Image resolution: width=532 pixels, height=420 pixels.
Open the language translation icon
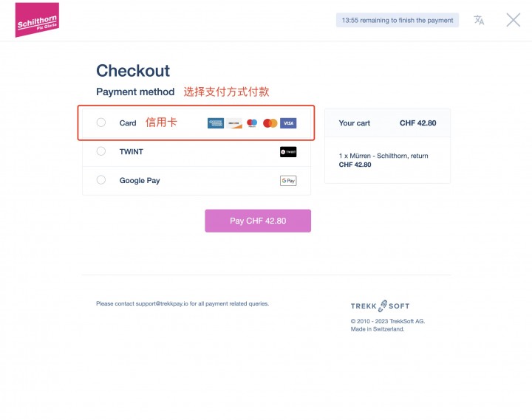tap(479, 20)
